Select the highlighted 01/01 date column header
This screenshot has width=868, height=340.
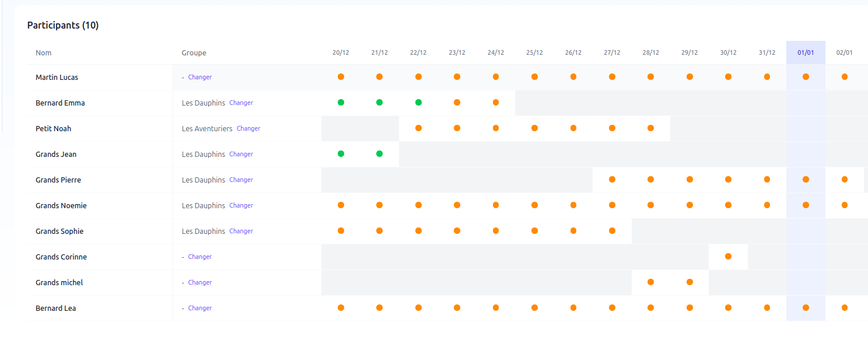pos(806,52)
